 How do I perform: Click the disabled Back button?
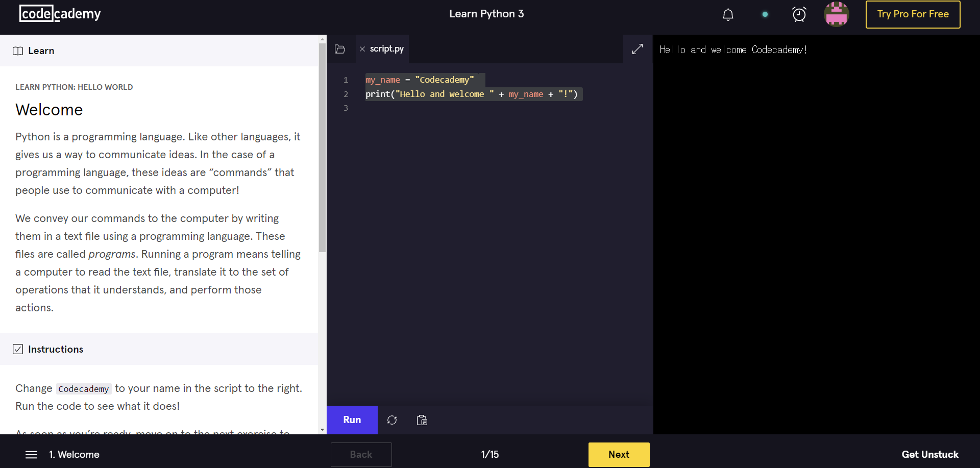click(x=361, y=454)
